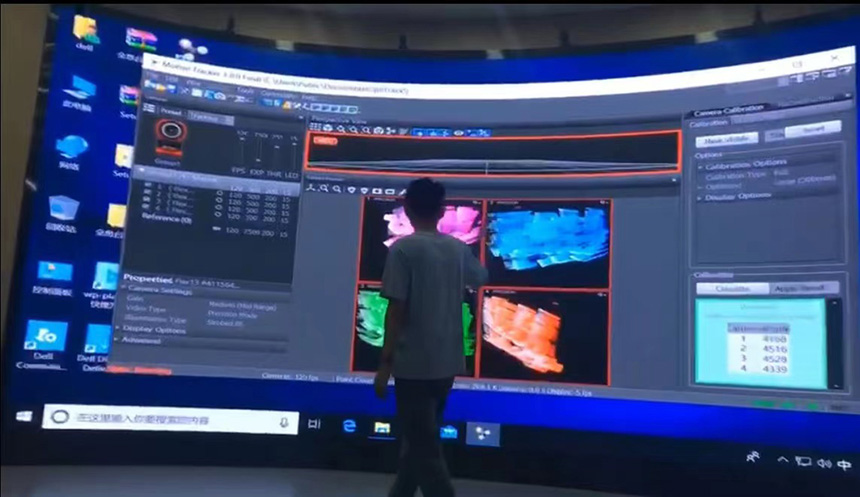
Task: Click the grid icon in Perspective View toolbar
Action: pos(315,126)
